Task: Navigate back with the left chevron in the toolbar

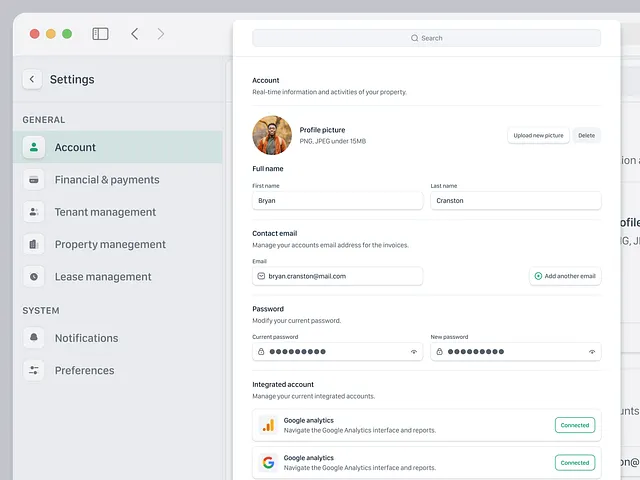Action: point(135,34)
